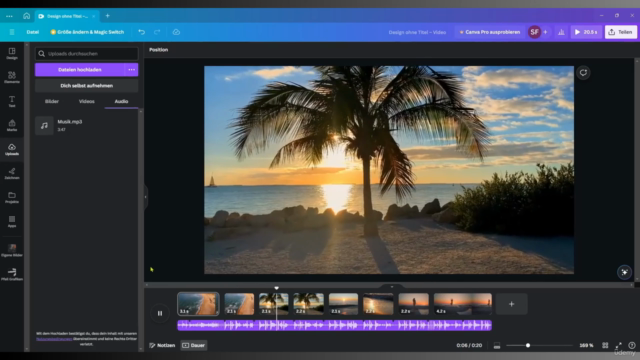Collapse the timeline with the top chevron
Screen dimensions: 640x360
(392, 287)
